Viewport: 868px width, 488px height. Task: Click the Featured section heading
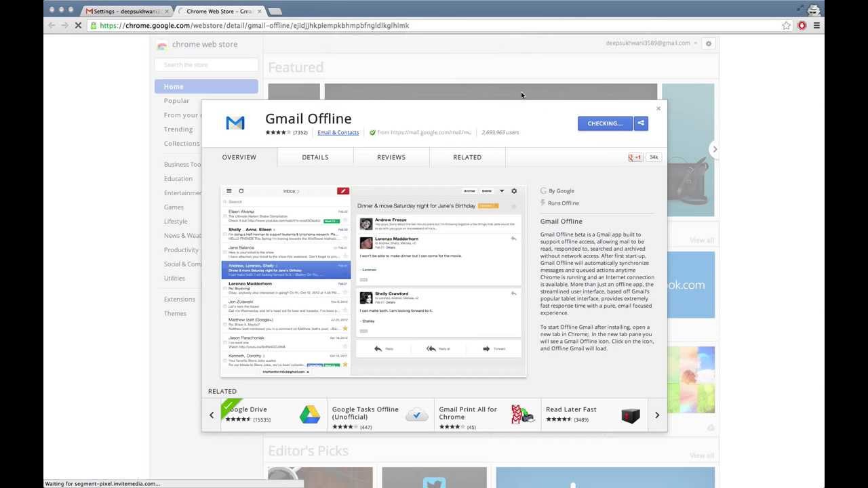click(x=296, y=67)
